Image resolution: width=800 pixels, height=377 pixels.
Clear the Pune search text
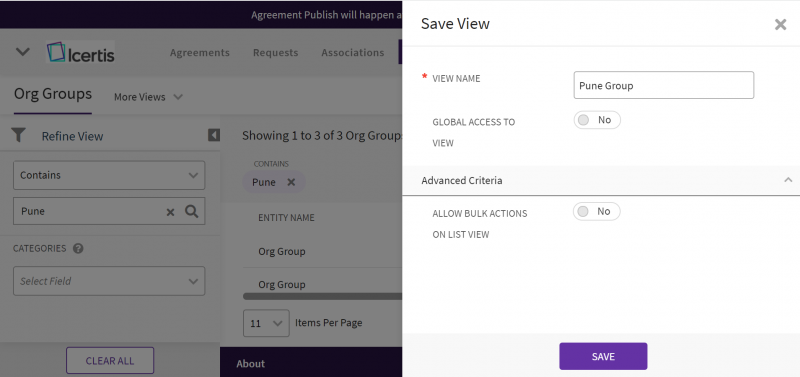pyautogui.click(x=170, y=212)
